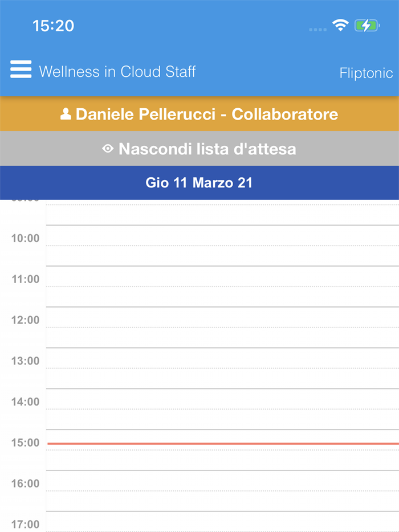This screenshot has width=399, height=532.
Task: Expand the Wellness in Cloud Staff menu
Action: click(117, 71)
